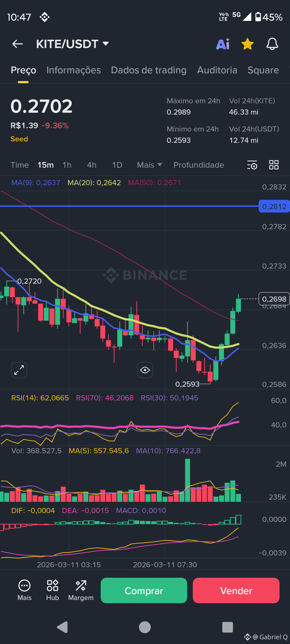Switch chart to 1h interval

pyautogui.click(x=67, y=165)
